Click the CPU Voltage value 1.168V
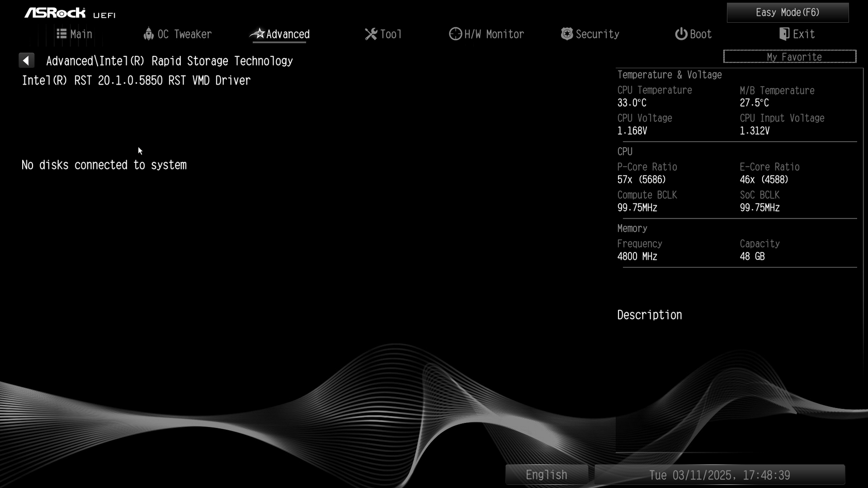868x488 pixels. 632,131
